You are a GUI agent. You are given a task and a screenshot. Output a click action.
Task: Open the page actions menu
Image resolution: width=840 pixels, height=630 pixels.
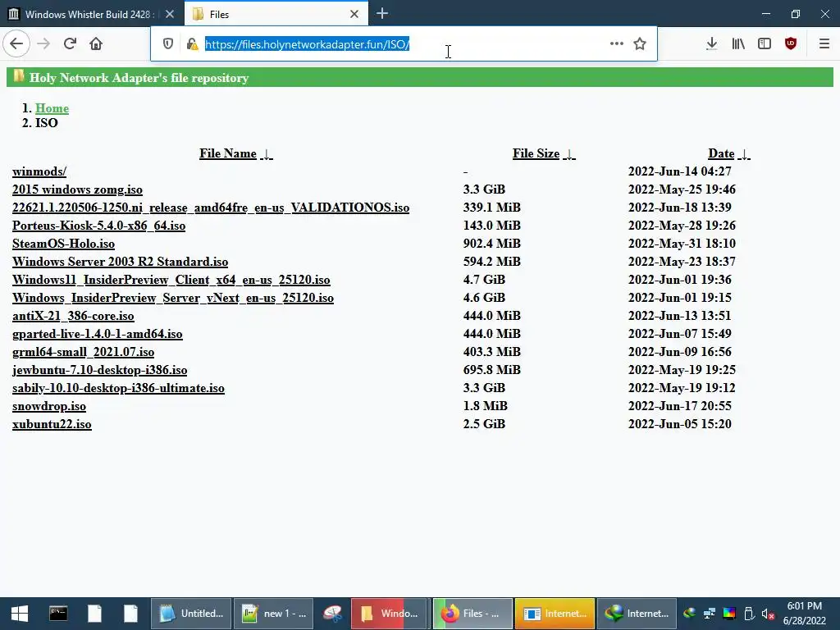coord(617,43)
